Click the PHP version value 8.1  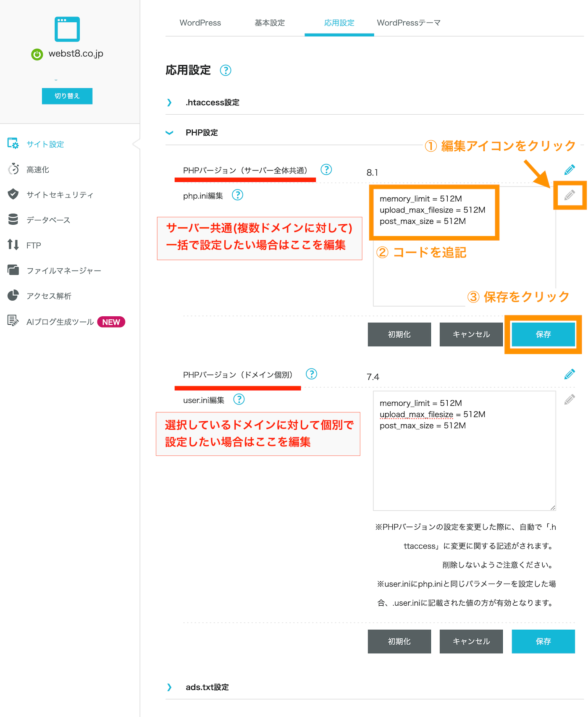click(x=372, y=173)
